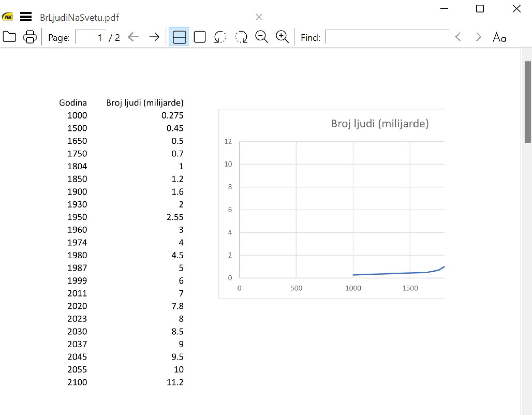This screenshot has height=415, width=532.
Task: Enable continuous page view mode
Action: pos(179,37)
